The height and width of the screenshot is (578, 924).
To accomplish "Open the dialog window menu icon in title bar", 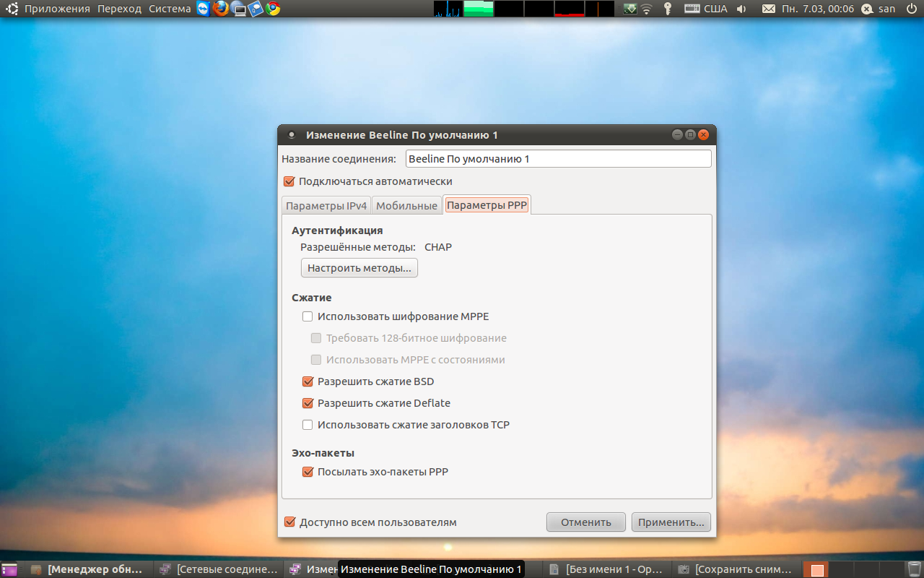I will (x=292, y=134).
